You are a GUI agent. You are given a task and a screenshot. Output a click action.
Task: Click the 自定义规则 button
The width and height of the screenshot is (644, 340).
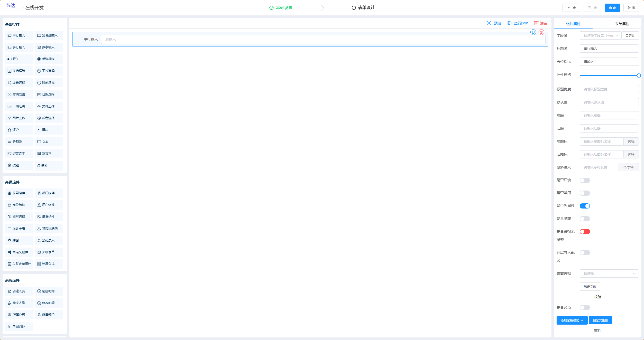(x=600, y=320)
